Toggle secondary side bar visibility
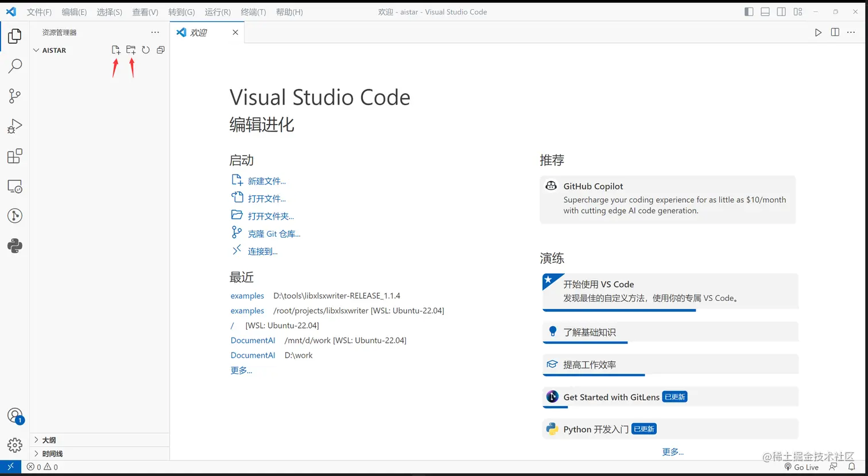This screenshot has height=476, width=868. click(781, 11)
